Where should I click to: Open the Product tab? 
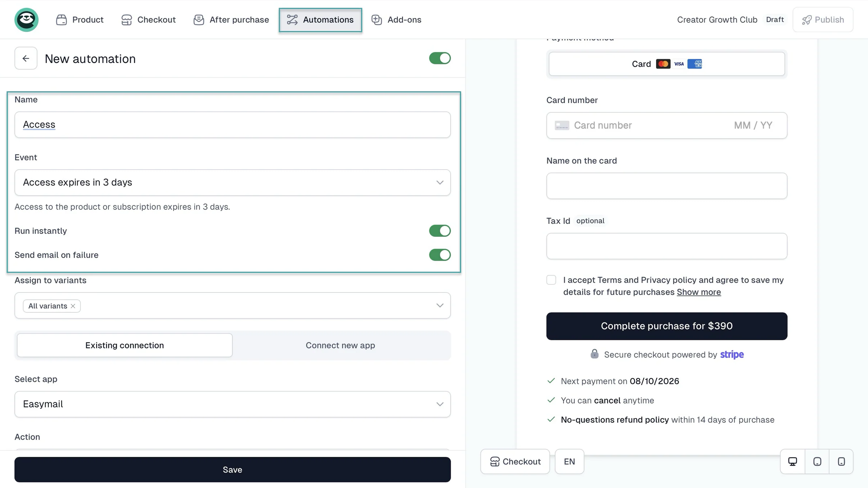pos(80,20)
